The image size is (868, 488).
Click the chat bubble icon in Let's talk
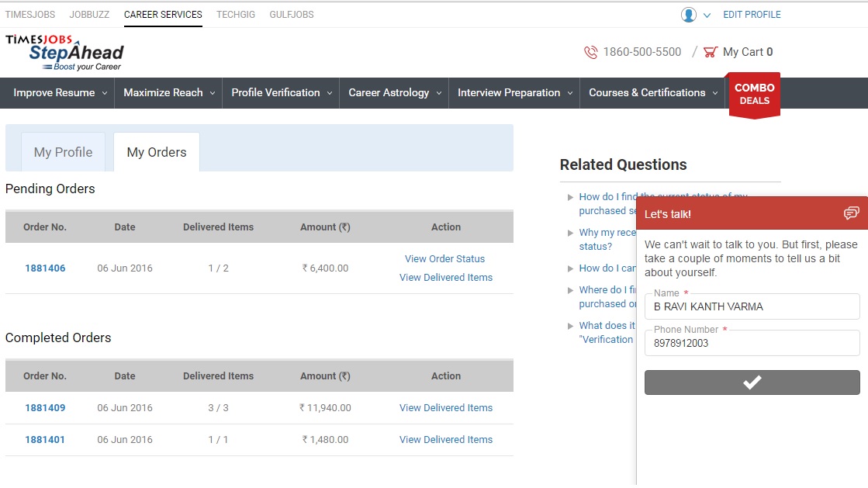coord(851,213)
